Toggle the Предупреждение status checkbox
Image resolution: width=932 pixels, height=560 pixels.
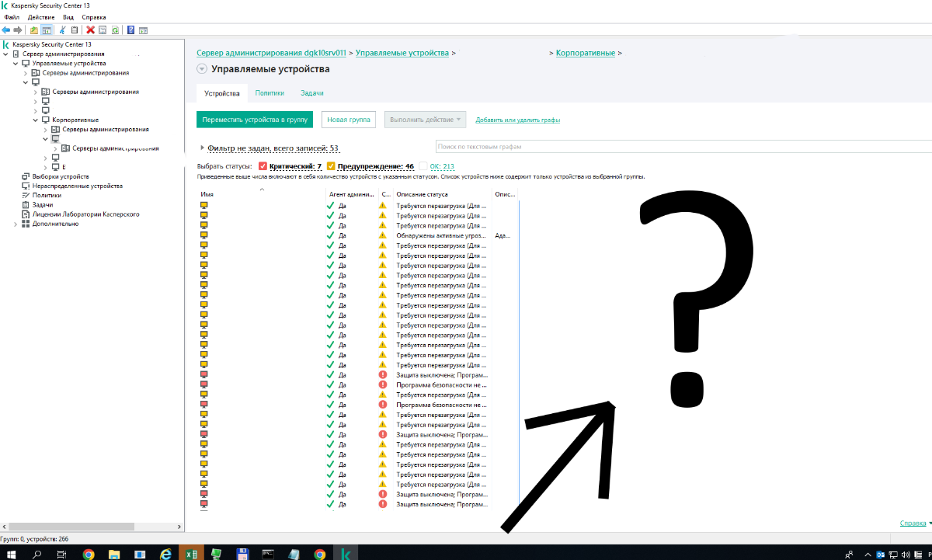[331, 166]
